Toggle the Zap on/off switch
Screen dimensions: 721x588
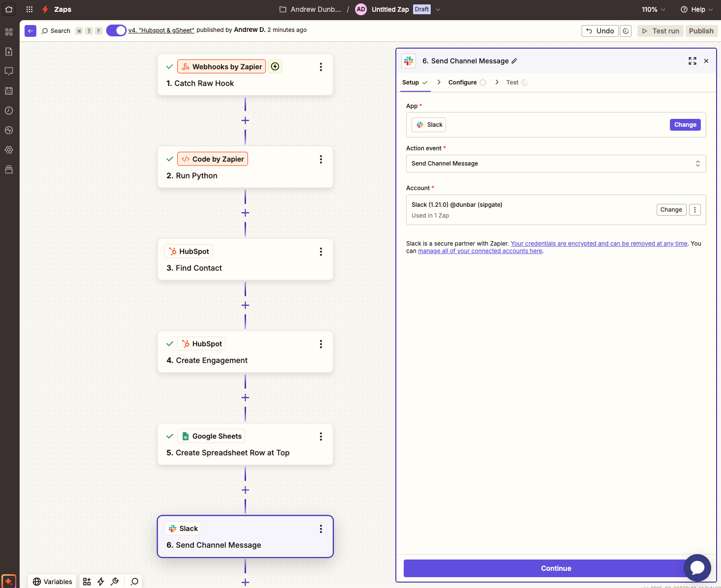pyautogui.click(x=116, y=30)
